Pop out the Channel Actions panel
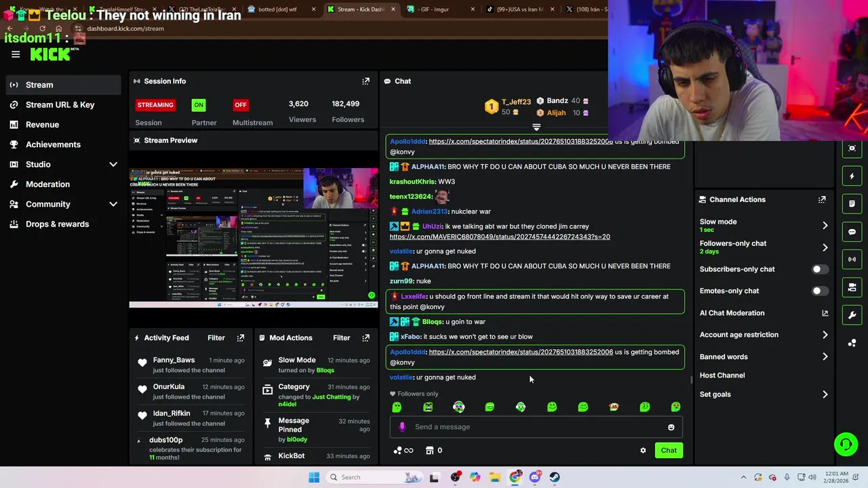Viewport: 868px width, 488px height. 822,199
